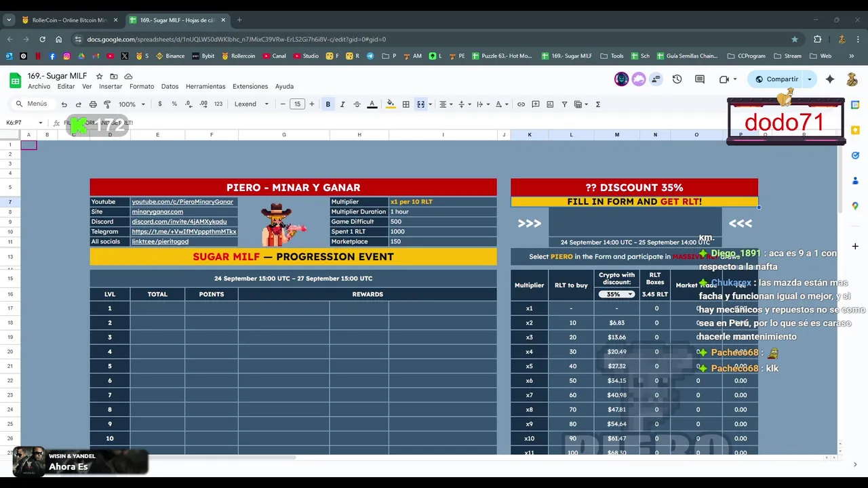This screenshot has height=488, width=868.
Task: Open the Insertar menu
Action: tap(111, 87)
